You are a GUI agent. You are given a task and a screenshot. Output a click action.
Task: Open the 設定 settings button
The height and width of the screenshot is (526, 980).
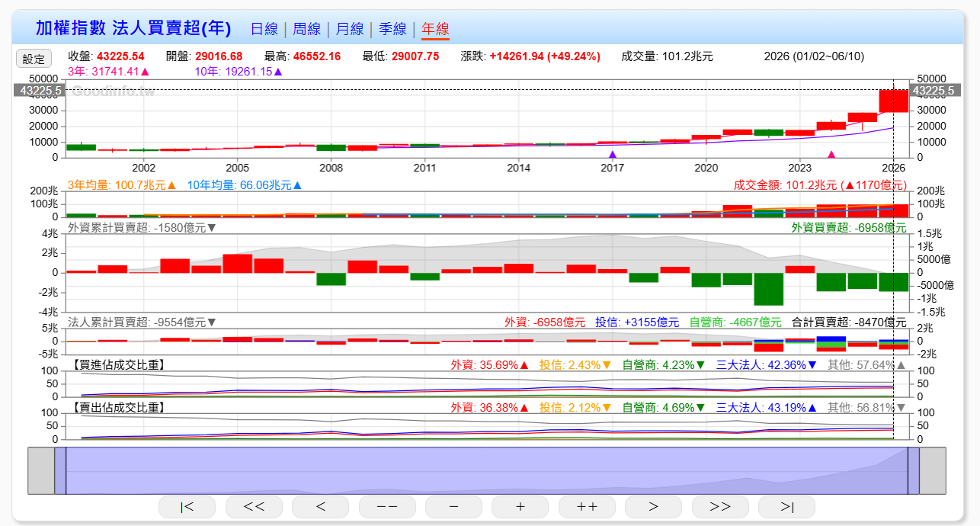pos(34,59)
